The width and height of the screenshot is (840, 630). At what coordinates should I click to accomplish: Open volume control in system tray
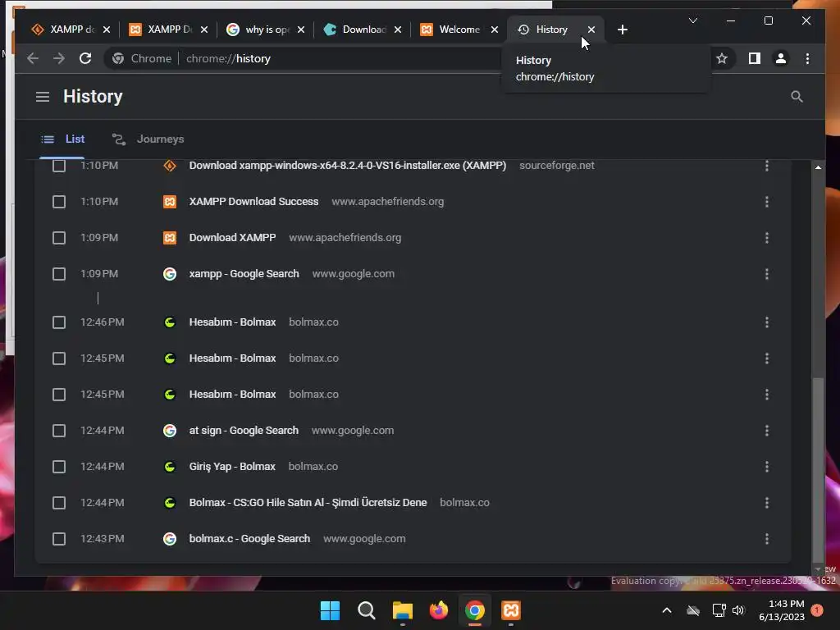pos(738,610)
